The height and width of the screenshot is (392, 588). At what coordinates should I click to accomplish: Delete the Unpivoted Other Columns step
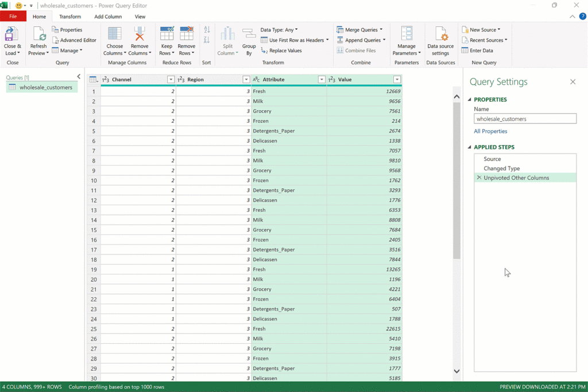(x=479, y=178)
